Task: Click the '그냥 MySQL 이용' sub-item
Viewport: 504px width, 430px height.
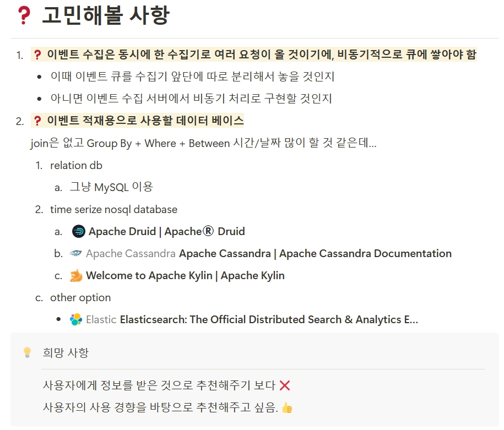Action: [111, 187]
